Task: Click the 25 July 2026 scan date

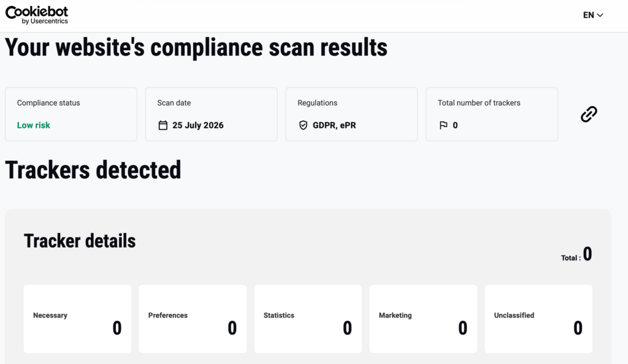Action: tap(198, 125)
